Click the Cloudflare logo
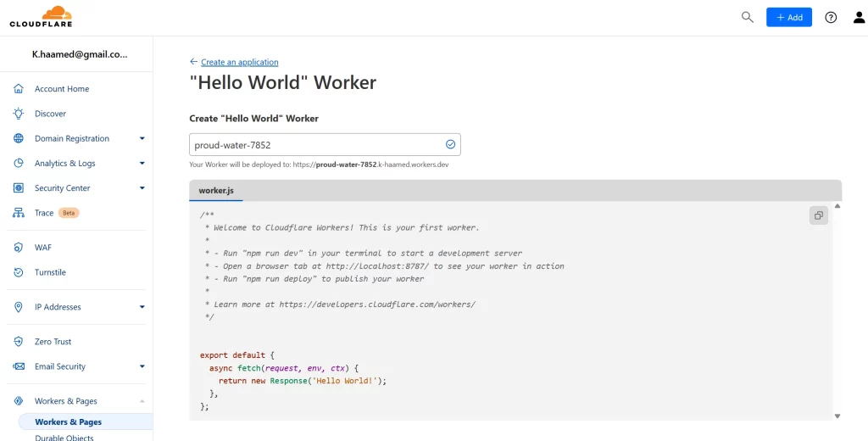The width and height of the screenshot is (868, 441). 41,17
